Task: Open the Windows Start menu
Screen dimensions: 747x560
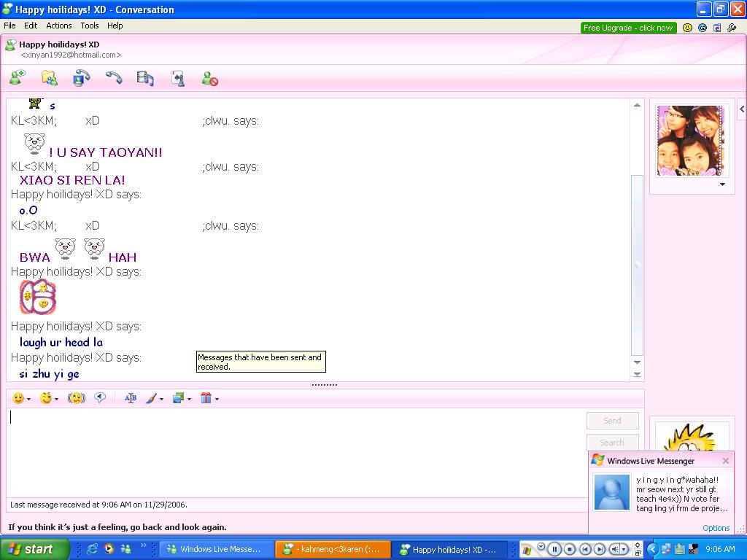Action: coord(34,549)
